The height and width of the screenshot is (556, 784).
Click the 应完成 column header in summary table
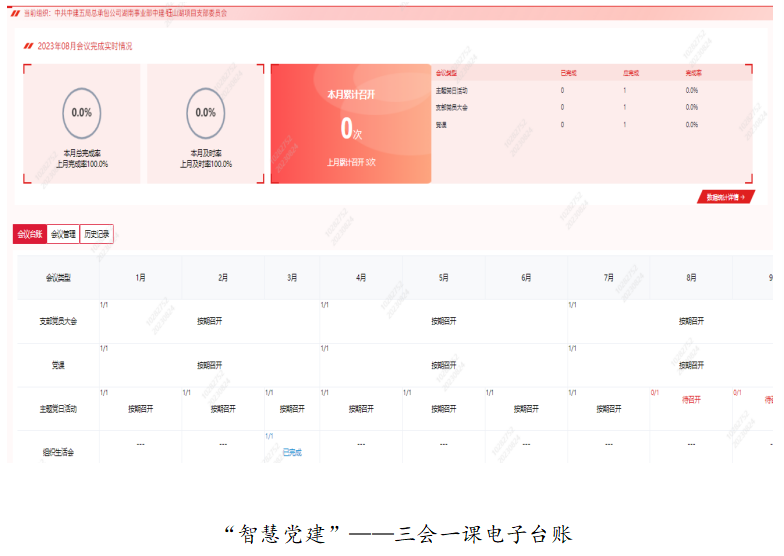click(x=631, y=73)
